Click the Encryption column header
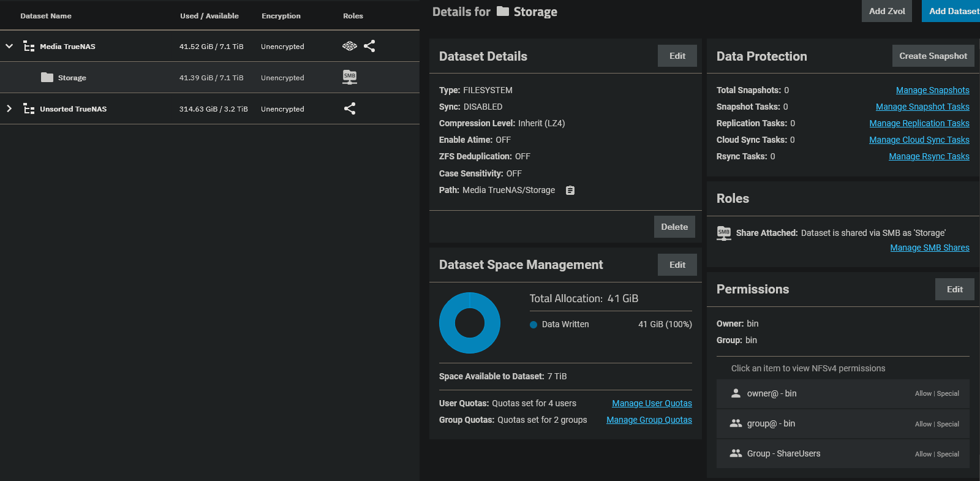 coord(281,16)
